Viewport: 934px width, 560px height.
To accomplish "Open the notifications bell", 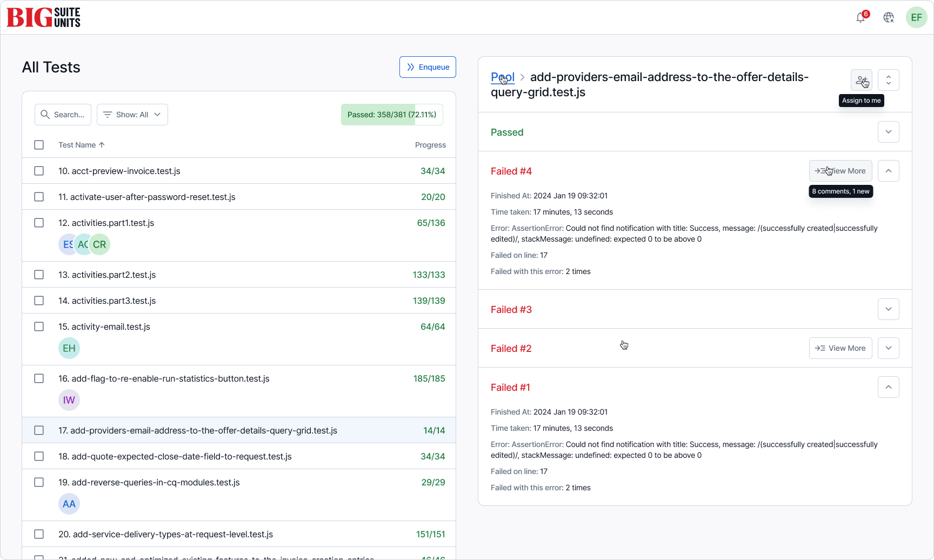I will [860, 18].
